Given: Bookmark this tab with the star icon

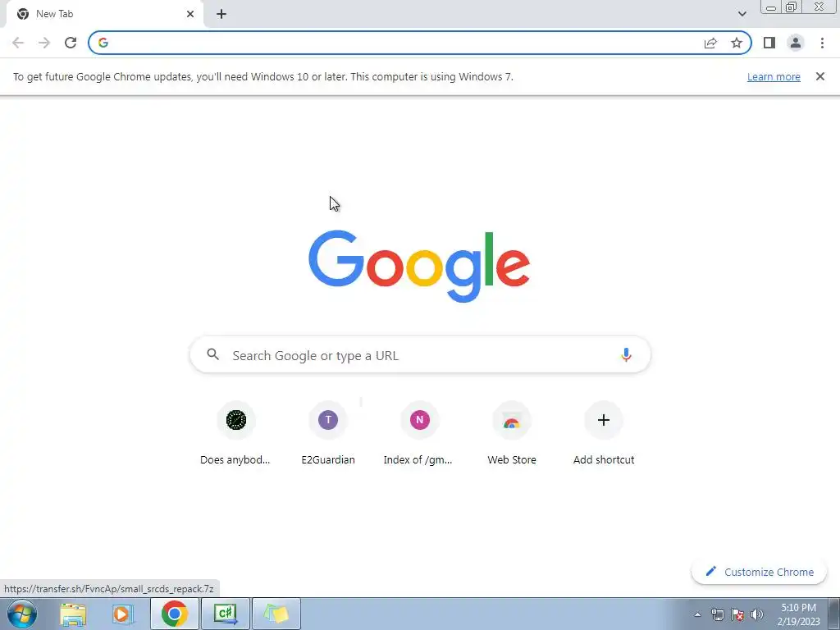Looking at the screenshot, I should (737, 43).
